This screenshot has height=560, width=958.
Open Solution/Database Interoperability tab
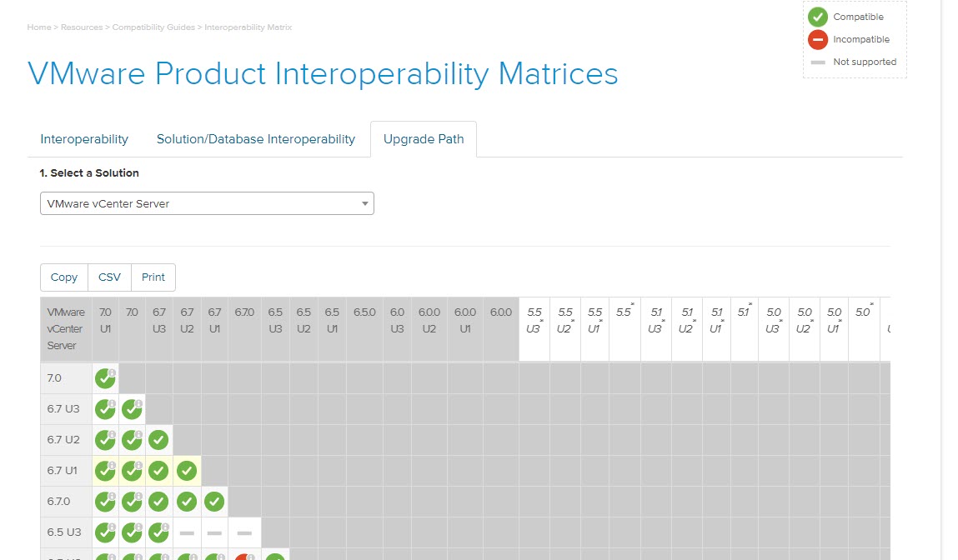pos(256,139)
